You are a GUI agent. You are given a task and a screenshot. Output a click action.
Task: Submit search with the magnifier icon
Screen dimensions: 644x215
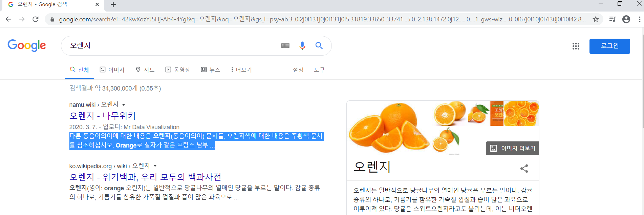coord(319,46)
